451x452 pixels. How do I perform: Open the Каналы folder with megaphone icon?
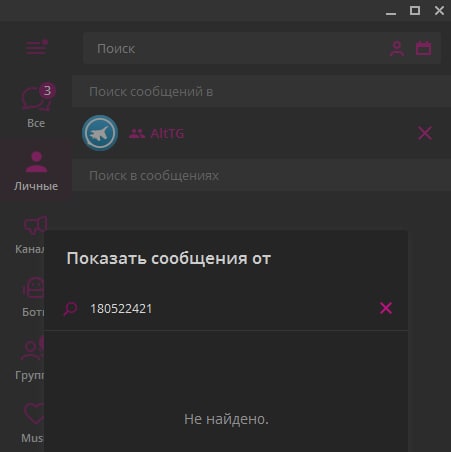coord(29,235)
